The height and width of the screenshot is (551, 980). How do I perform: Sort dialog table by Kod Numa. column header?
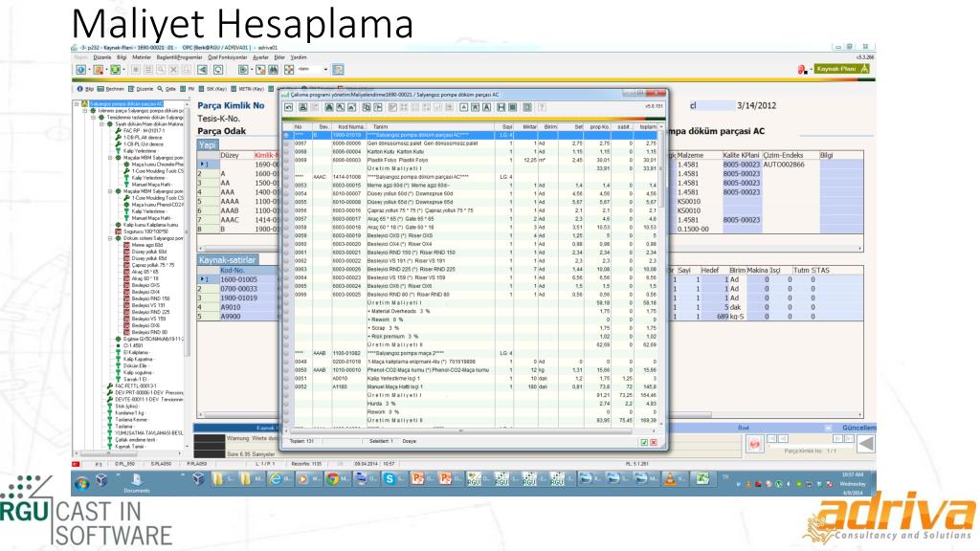[x=350, y=127]
